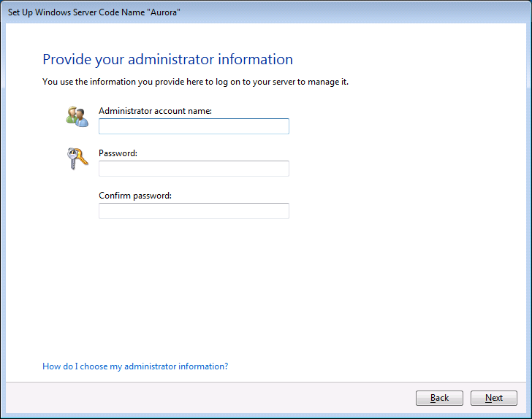Proceed with the Next button

[x=494, y=398]
